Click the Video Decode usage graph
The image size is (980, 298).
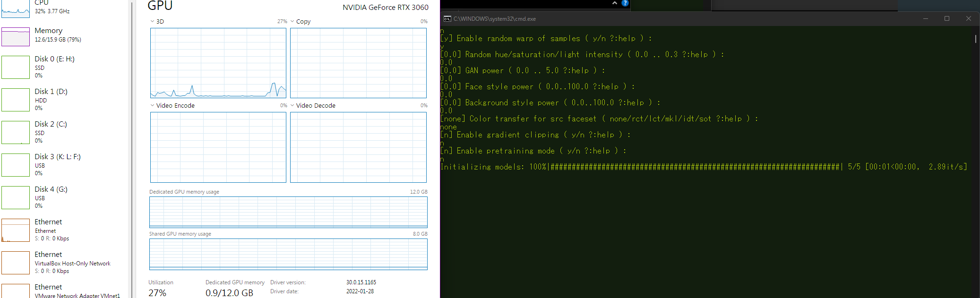click(x=358, y=147)
